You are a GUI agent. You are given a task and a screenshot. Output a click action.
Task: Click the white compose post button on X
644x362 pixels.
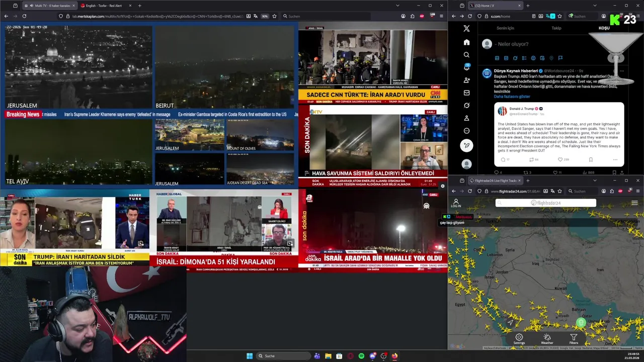pos(466,145)
